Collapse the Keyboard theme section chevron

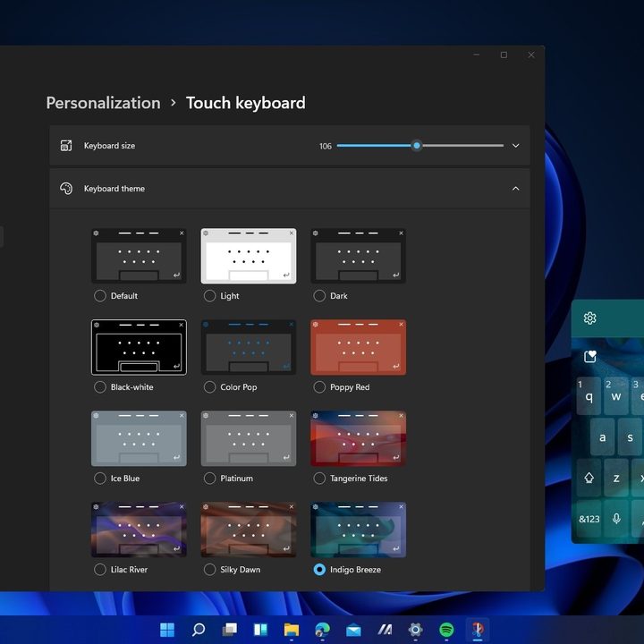(515, 189)
